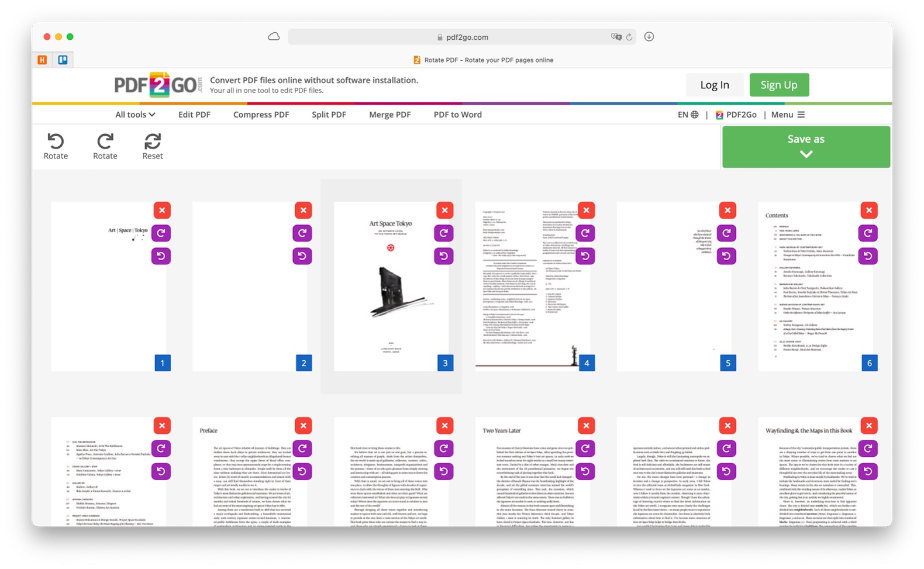Rotate page 4 clockwise
The height and width of the screenshot is (569, 924).
585,233
